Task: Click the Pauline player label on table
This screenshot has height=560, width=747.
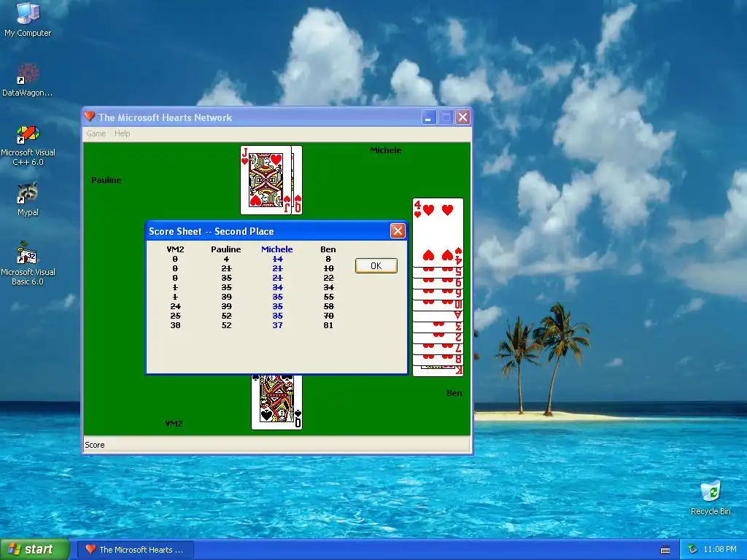Action: [107, 180]
